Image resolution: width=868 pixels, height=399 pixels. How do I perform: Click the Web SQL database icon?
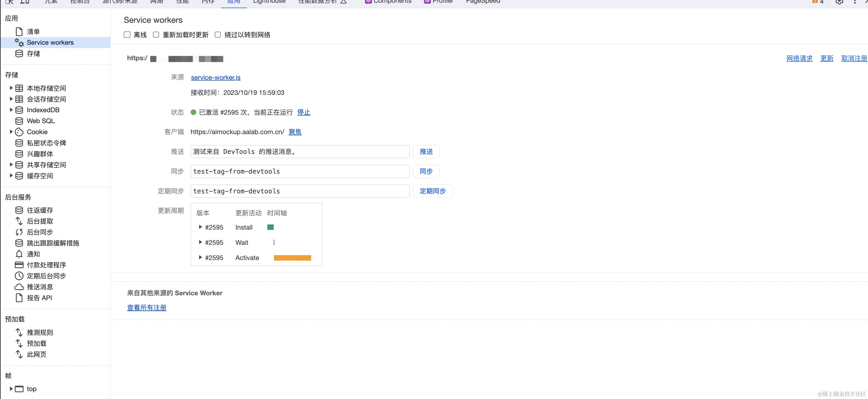pos(19,121)
